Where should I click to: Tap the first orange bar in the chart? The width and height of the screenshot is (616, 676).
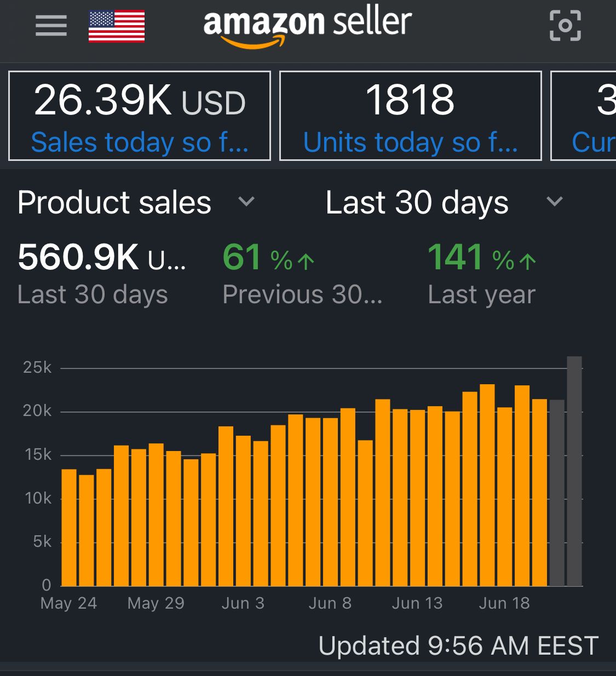coord(69,527)
